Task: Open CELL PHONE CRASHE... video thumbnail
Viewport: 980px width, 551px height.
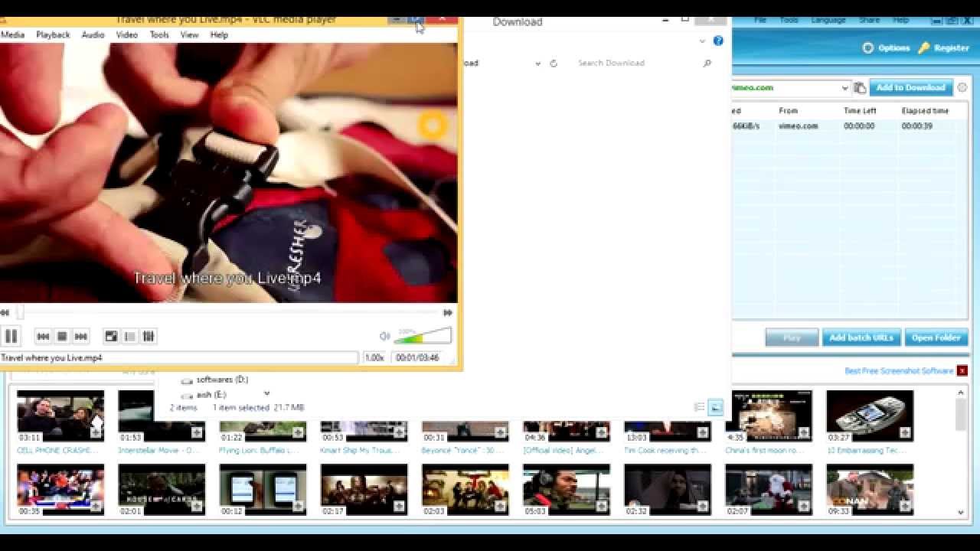Action: click(60, 416)
